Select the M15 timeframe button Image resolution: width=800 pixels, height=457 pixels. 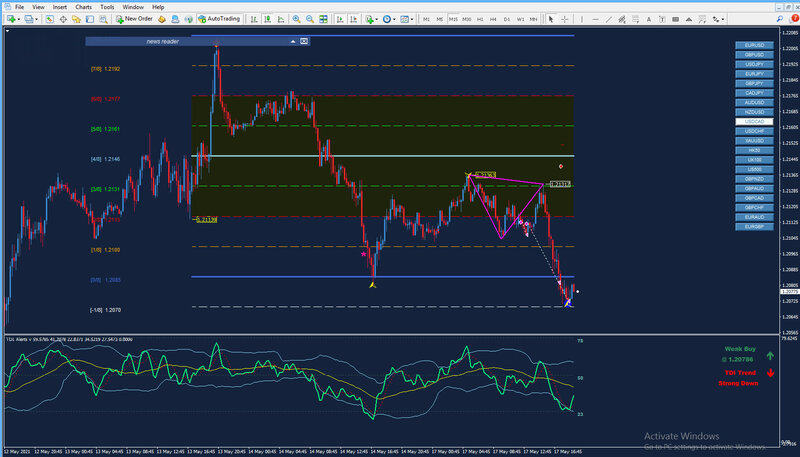pos(453,19)
